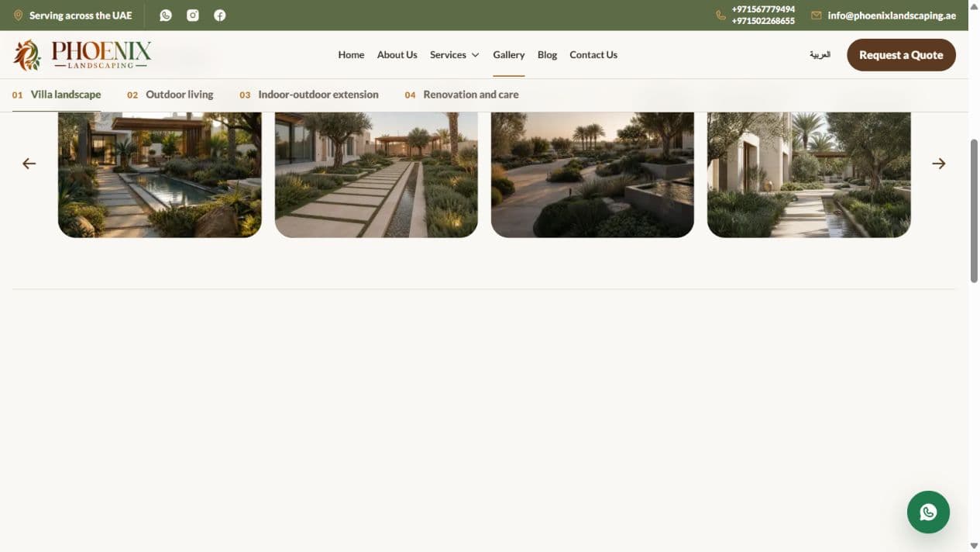
Task: Email info@phoenixlandscaping.ae
Action: click(x=892, y=16)
